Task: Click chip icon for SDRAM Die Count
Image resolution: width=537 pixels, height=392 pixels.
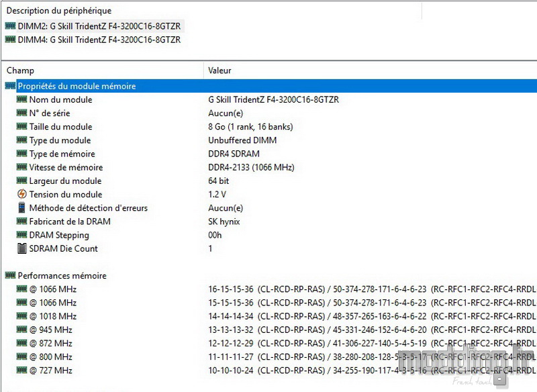Action: coord(21,248)
